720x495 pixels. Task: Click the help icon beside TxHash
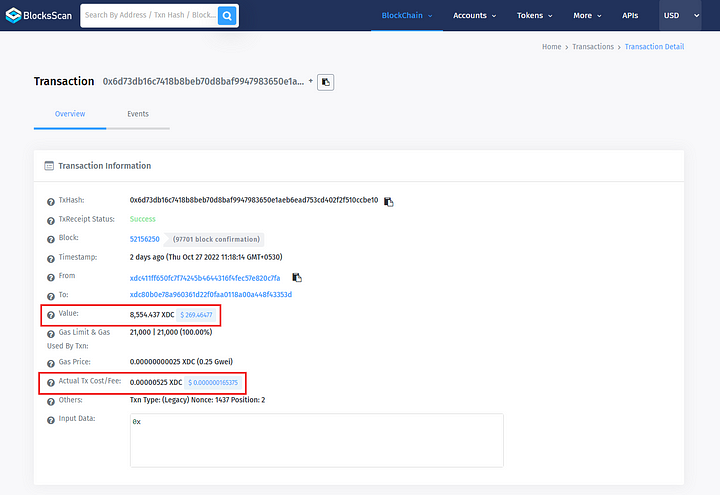(50, 201)
